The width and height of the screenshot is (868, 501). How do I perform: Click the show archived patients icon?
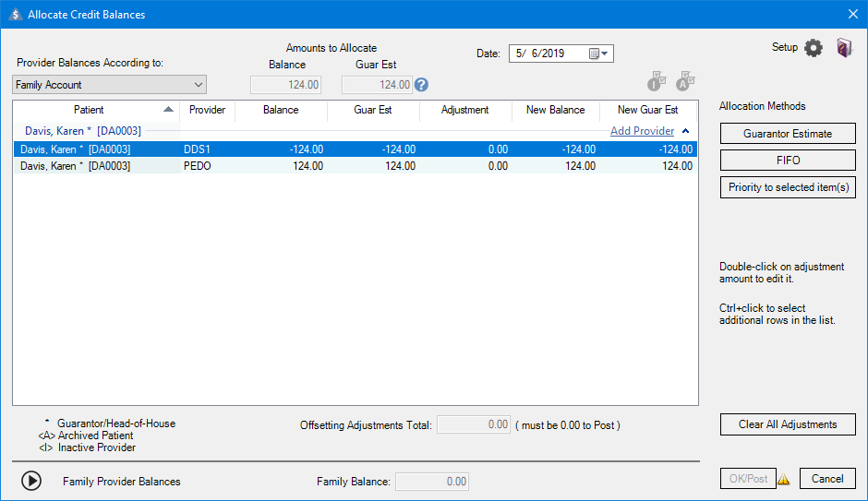click(x=685, y=81)
